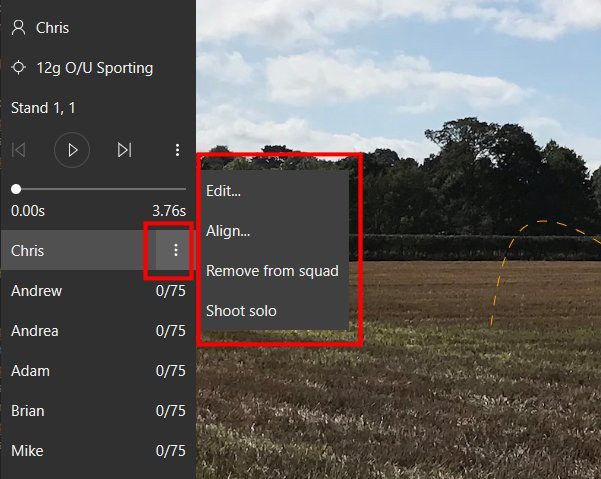Select Edit... from context menu

223,191
